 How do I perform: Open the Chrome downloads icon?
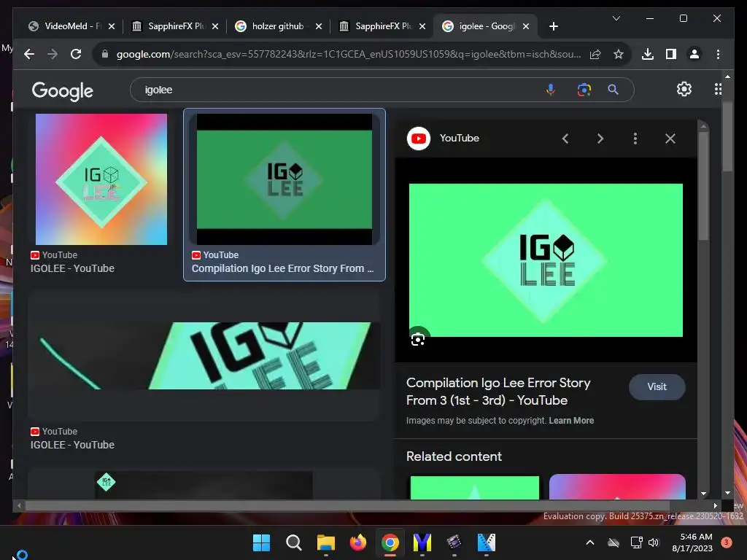coord(648,54)
